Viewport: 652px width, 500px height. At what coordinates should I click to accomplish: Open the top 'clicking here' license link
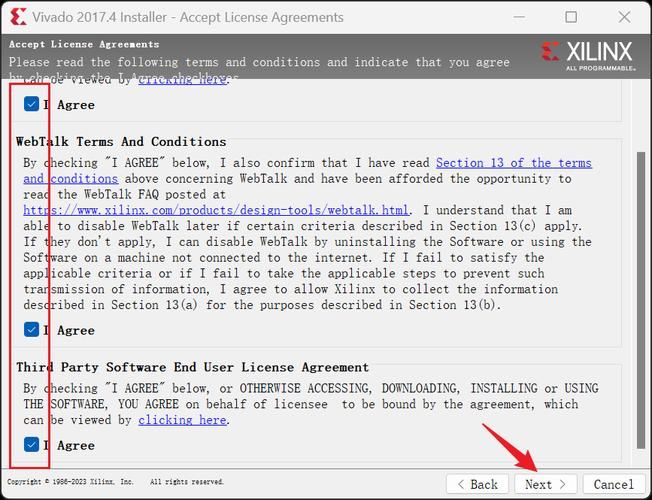(182, 80)
